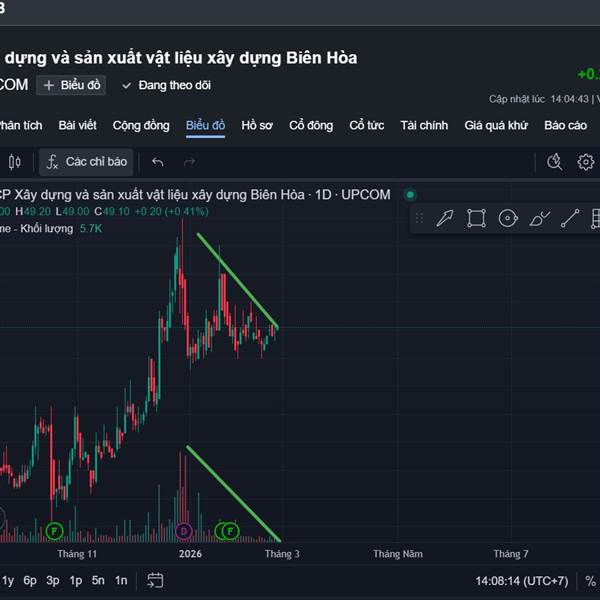Click the Cập nhật lúc 14:04:43 timestamp

[539, 99]
